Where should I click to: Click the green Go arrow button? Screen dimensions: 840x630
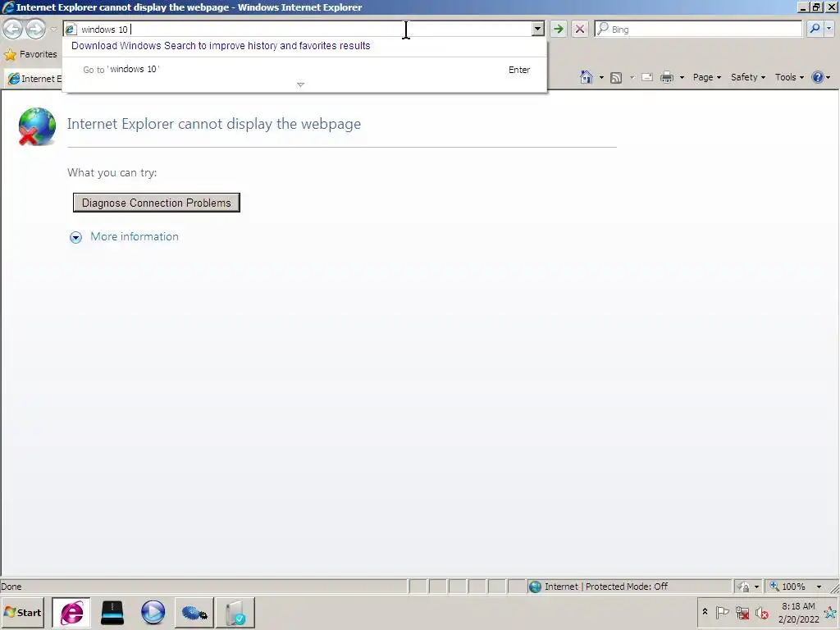click(x=558, y=29)
